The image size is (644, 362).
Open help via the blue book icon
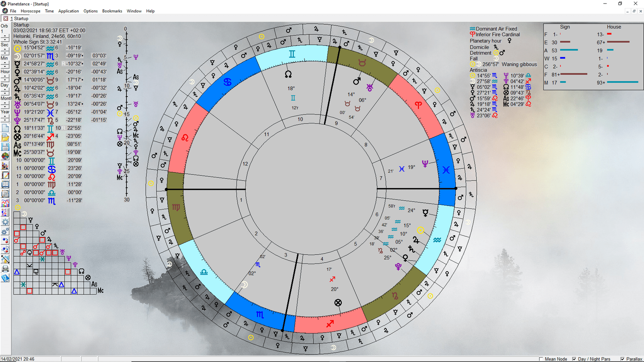(5, 278)
